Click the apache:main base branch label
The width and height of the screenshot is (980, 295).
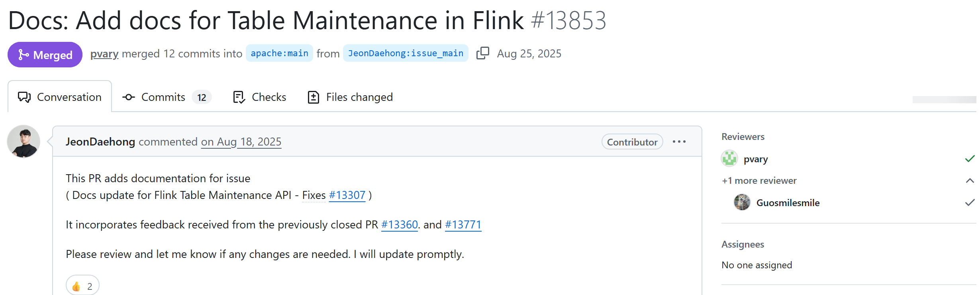pyautogui.click(x=279, y=53)
